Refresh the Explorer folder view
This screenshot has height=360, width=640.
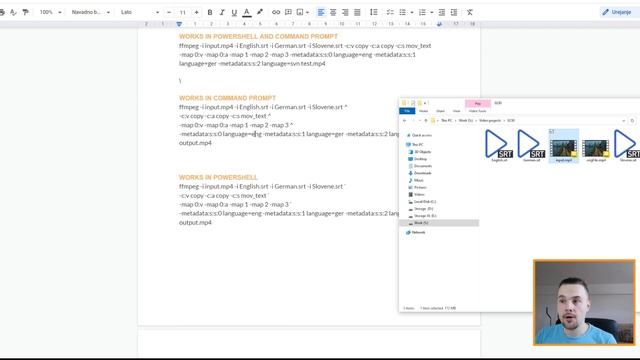[x=632, y=121]
